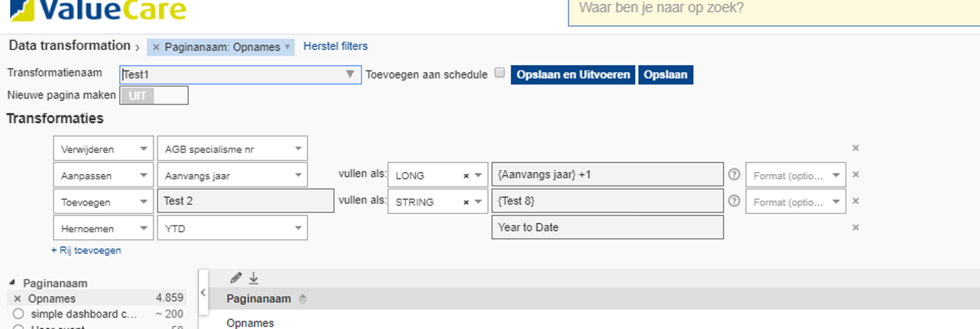
Task: Open help icon next to {Test 8}
Action: pyautogui.click(x=734, y=201)
